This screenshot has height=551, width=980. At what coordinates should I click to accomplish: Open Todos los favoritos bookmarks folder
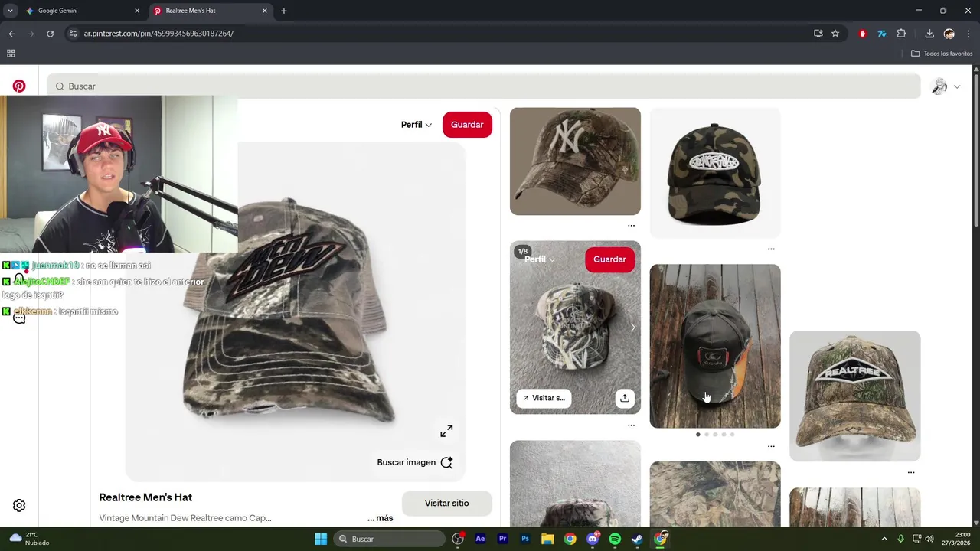pyautogui.click(x=942, y=54)
